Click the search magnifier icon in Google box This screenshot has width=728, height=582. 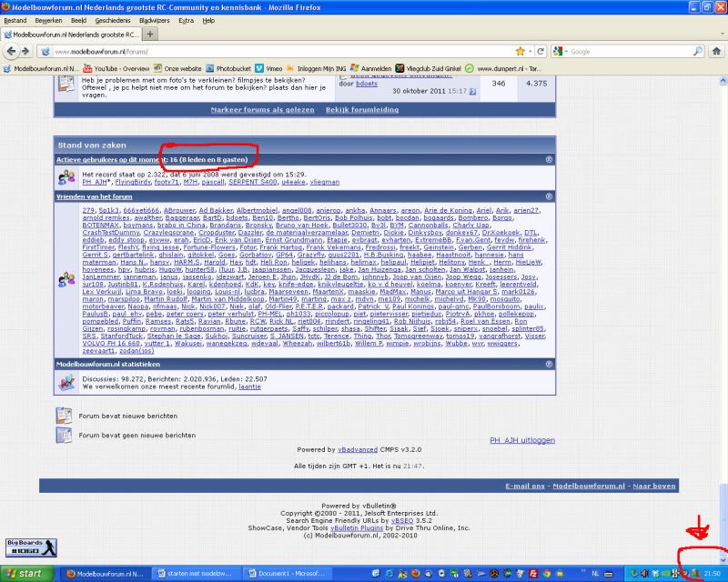coord(697,52)
